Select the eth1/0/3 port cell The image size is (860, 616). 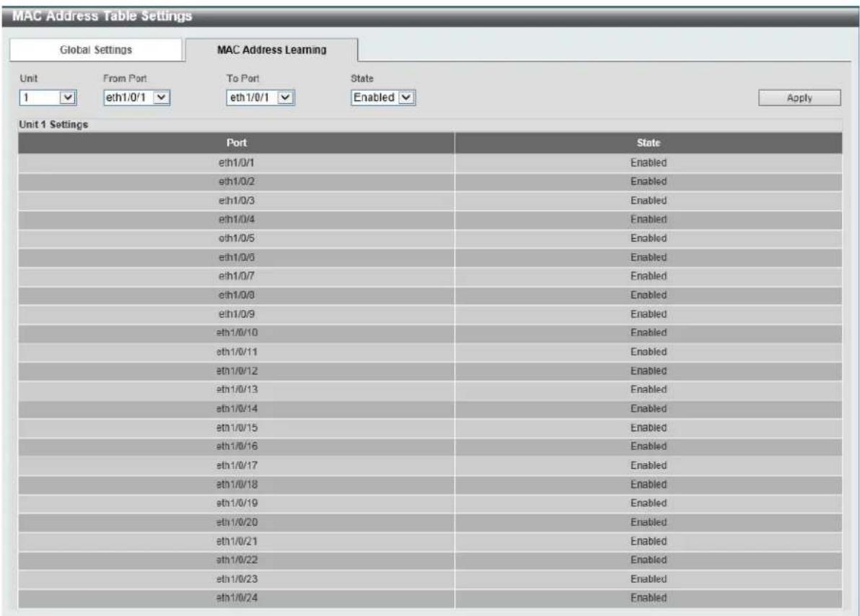237,201
